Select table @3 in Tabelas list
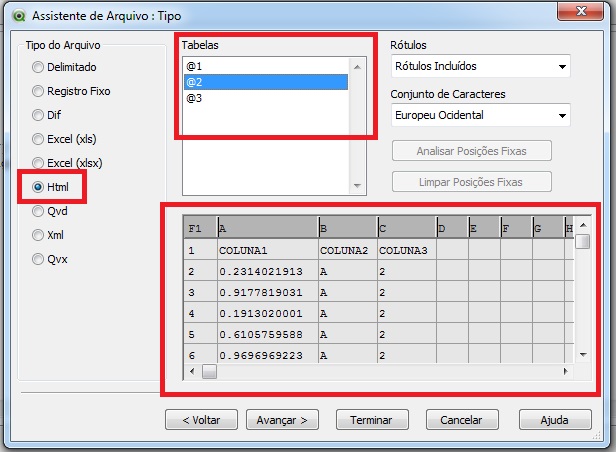This screenshot has width=616, height=452. coord(265,99)
